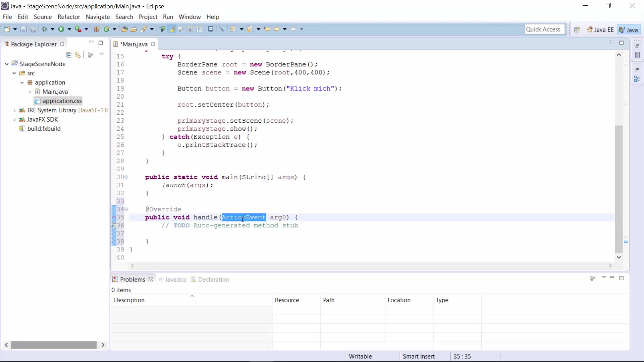Switch to Java EE perspective
Viewport: 644px width, 362px height.
[600, 29]
